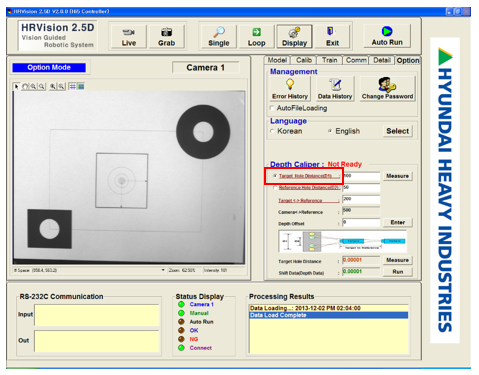Pick the magnifier tool right after the hand tool
Image resolution: width=479 pixels, height=375 pixels.
click(33, 87)
